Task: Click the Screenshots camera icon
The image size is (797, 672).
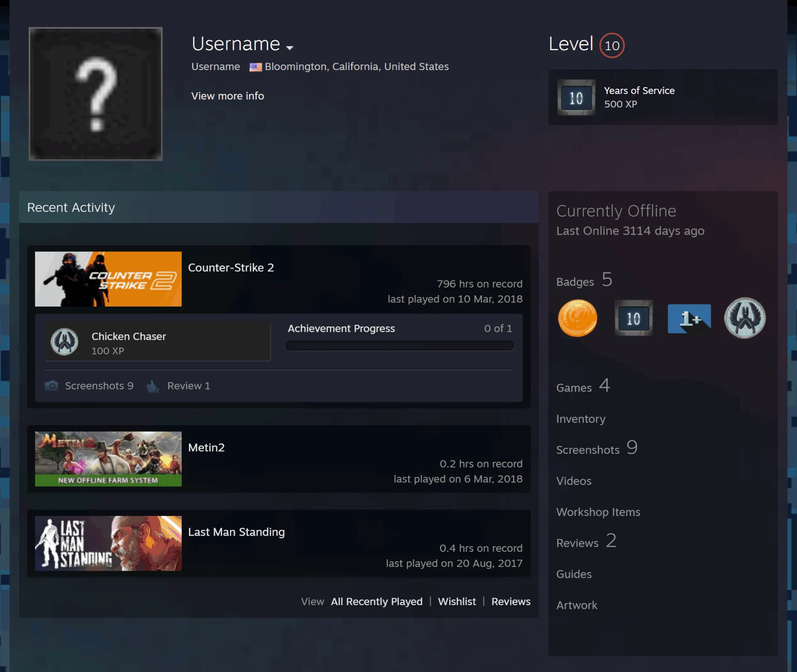Action: coord(51,386)
